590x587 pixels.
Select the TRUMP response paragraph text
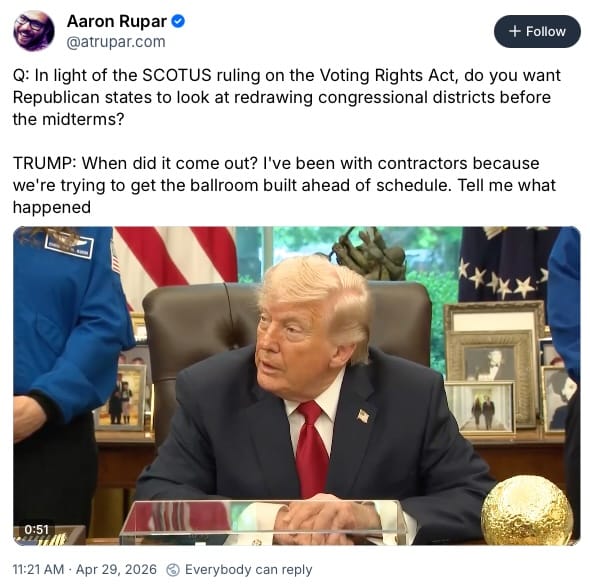pyautogui.click(x=284, y=185)
